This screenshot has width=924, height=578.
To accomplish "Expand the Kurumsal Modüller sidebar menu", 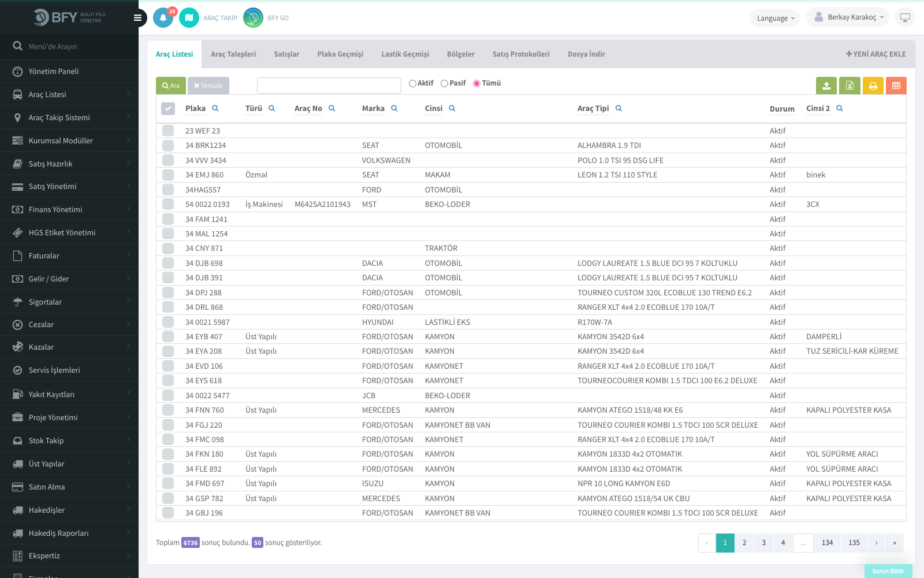I will pos(69,140).
